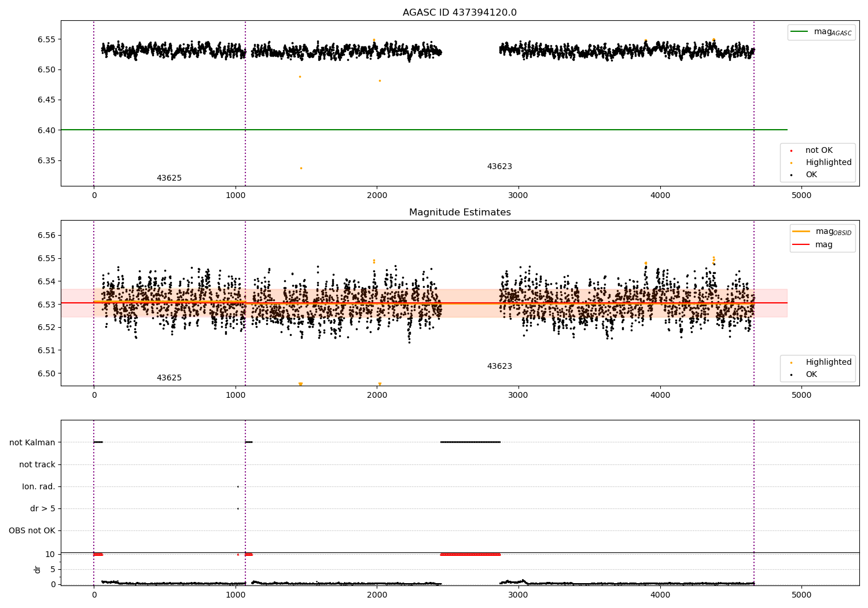Screen dimensions: 868x608
Task: Click the 6.45 y-axis tick label
Action: [x=46, y=100]
